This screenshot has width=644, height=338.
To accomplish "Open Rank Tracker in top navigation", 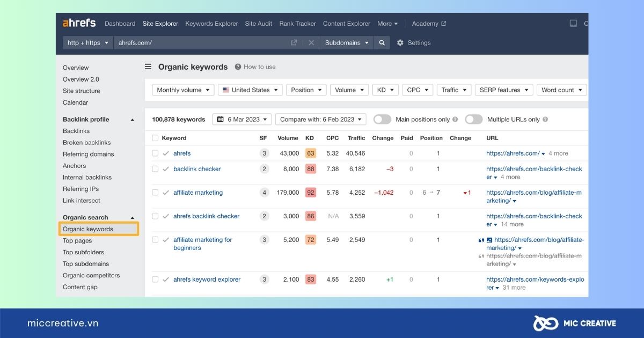I will pos(298,24).
